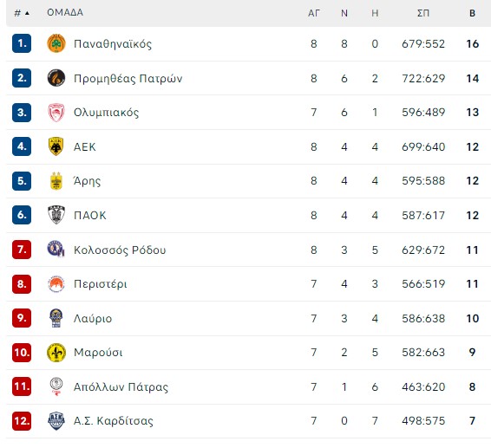Click the Άρης team logo

click(56, 181)
